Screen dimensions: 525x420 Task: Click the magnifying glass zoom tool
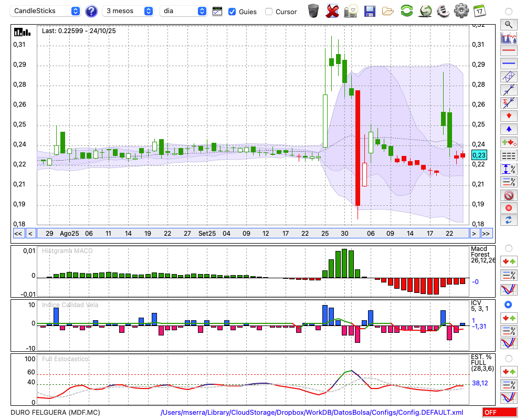(508, 24)
